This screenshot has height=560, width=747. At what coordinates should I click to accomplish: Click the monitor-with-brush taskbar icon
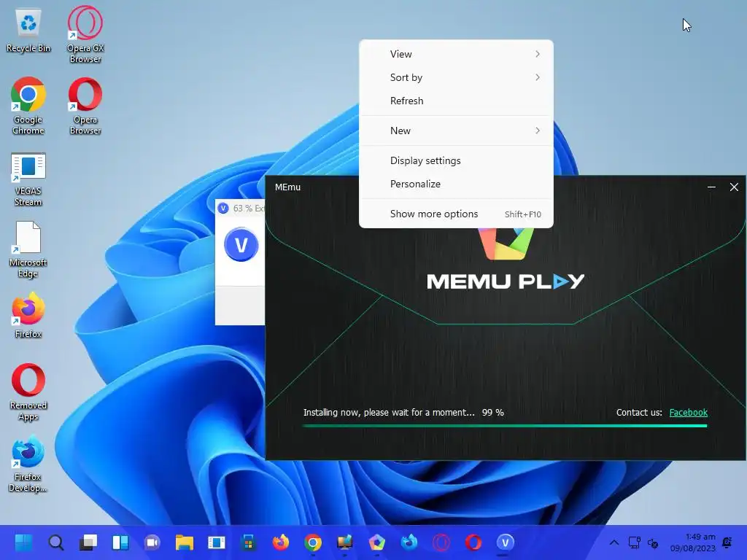pos(344,542)
